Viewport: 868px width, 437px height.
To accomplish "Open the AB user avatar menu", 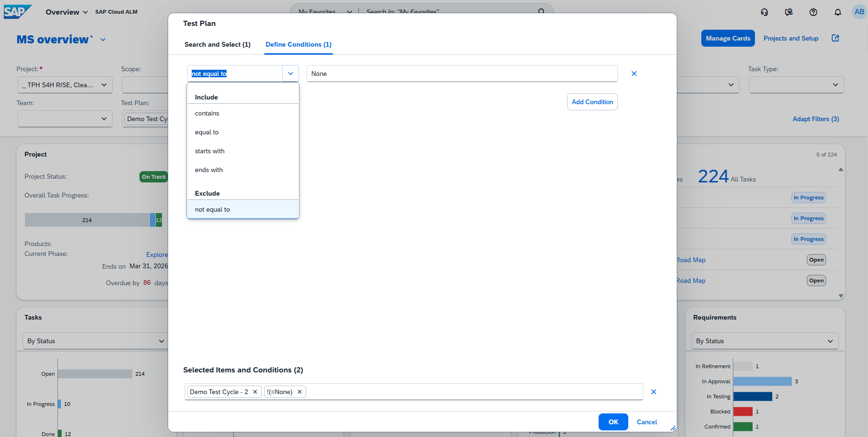I will pos(860,12).
